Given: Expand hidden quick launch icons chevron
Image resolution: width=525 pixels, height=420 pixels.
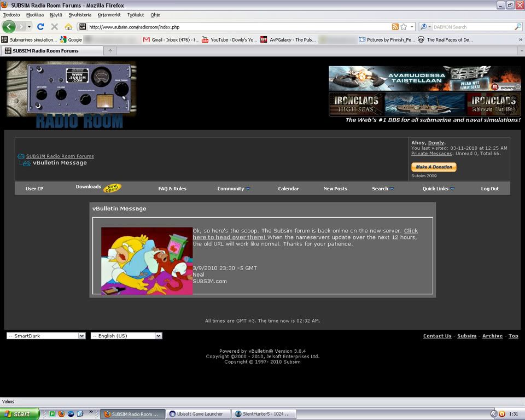Looking at the screenshot, I should (91, 412).
